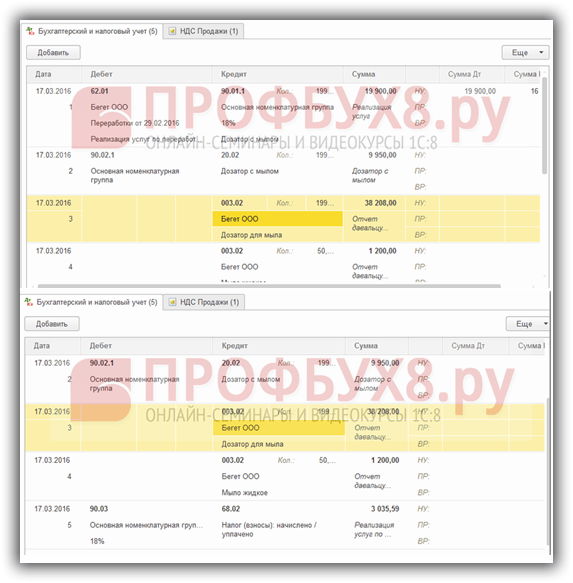Click the Кредит column header in lower table
The height and width of the screenshot is (583, 573).
click(x=279, y=346)
